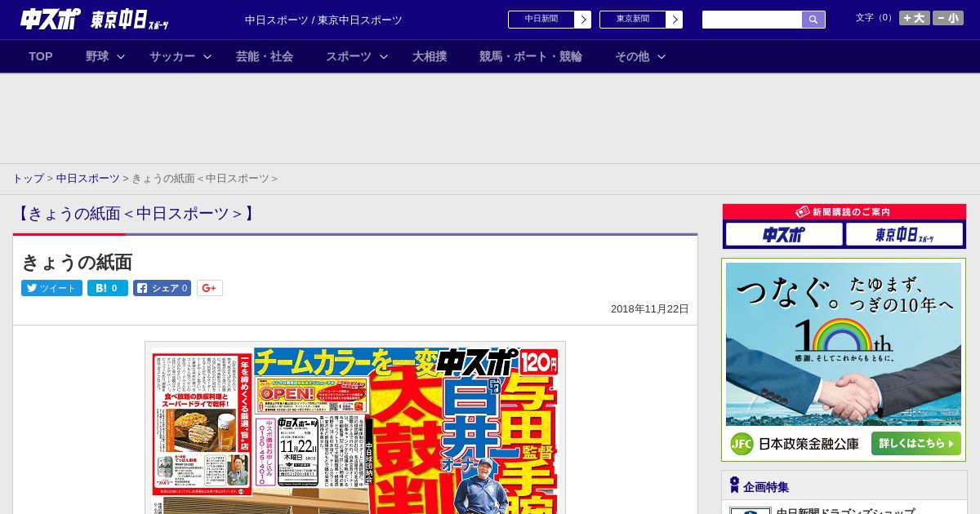The image size is (980, 514).
Task: Open the newspaper front page image
Action: (355, 428)
